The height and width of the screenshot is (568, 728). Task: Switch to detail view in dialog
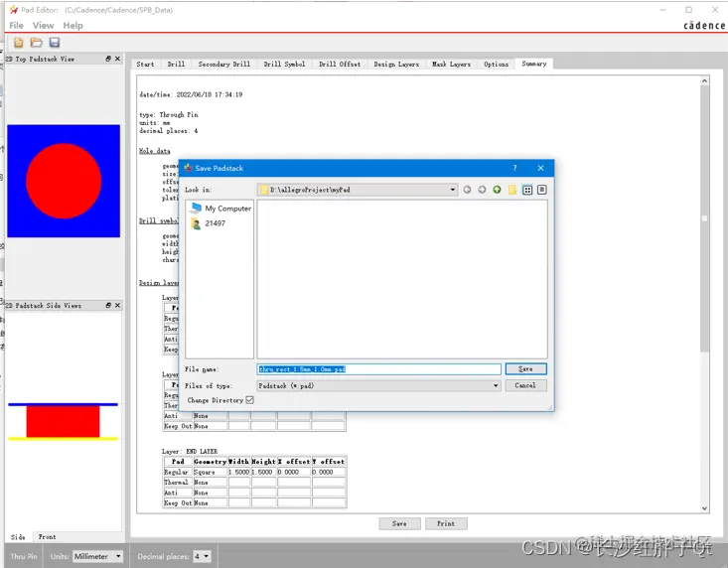pyautogui.click(x=542, y=190)
